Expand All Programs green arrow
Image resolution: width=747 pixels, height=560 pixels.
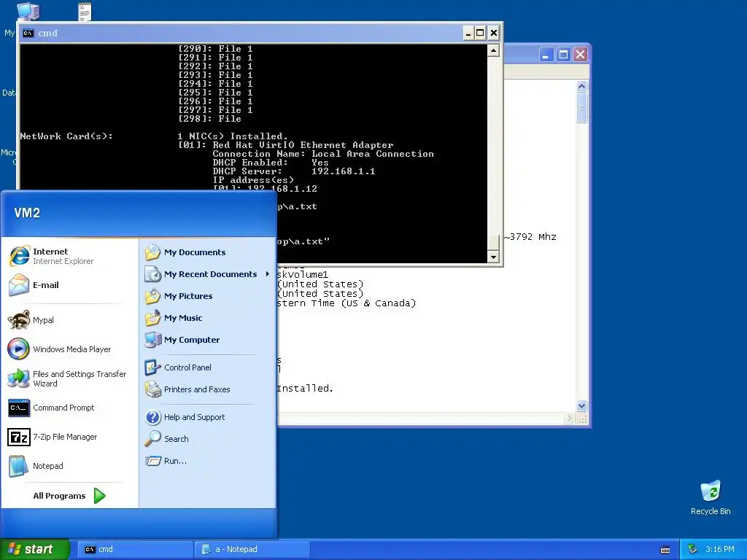point(99,496)
